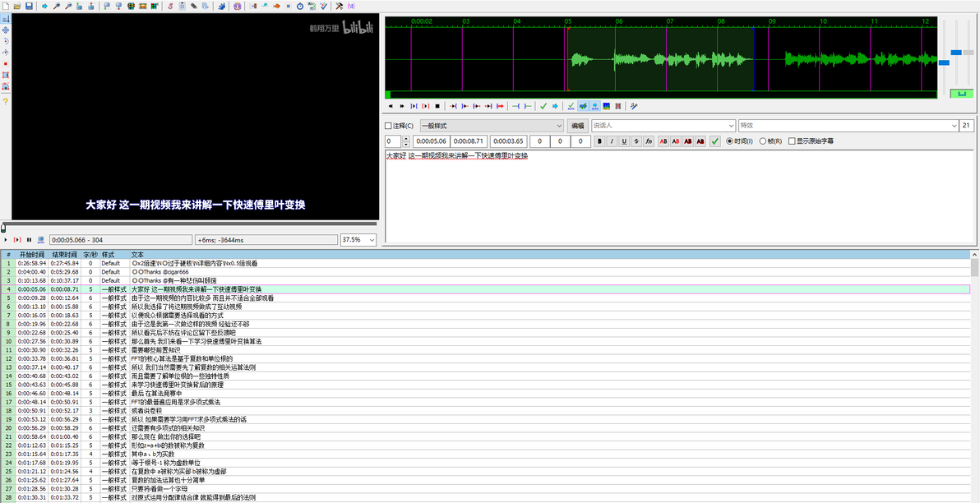Toggle auto-scroll audio display

(595, 106)
